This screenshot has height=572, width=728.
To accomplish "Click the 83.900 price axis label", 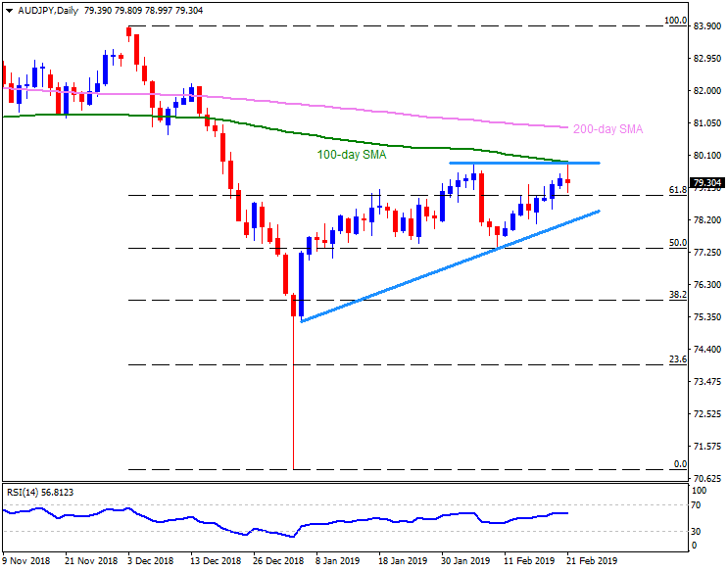I will point(706,26).
